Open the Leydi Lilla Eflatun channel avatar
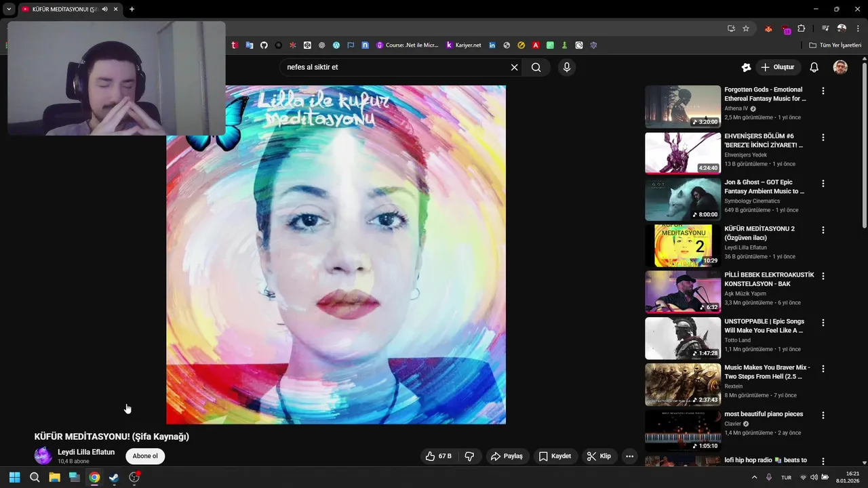 (43, 456)
